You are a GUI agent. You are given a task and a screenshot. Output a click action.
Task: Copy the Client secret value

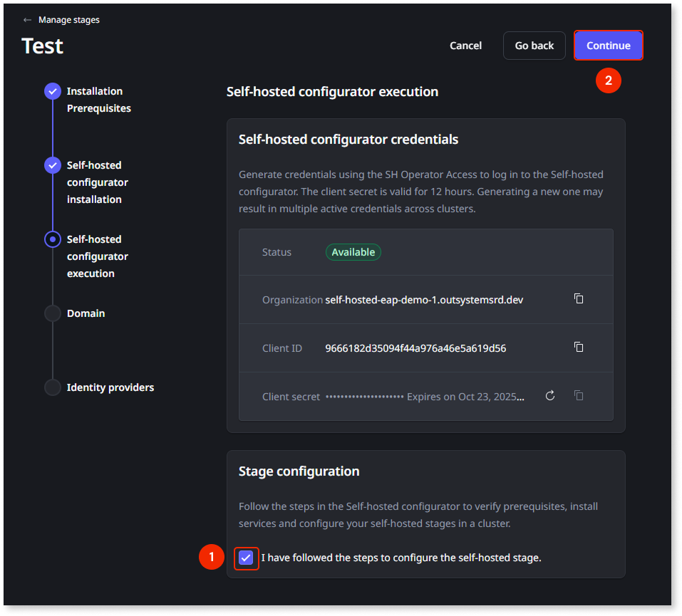[579, 396]
